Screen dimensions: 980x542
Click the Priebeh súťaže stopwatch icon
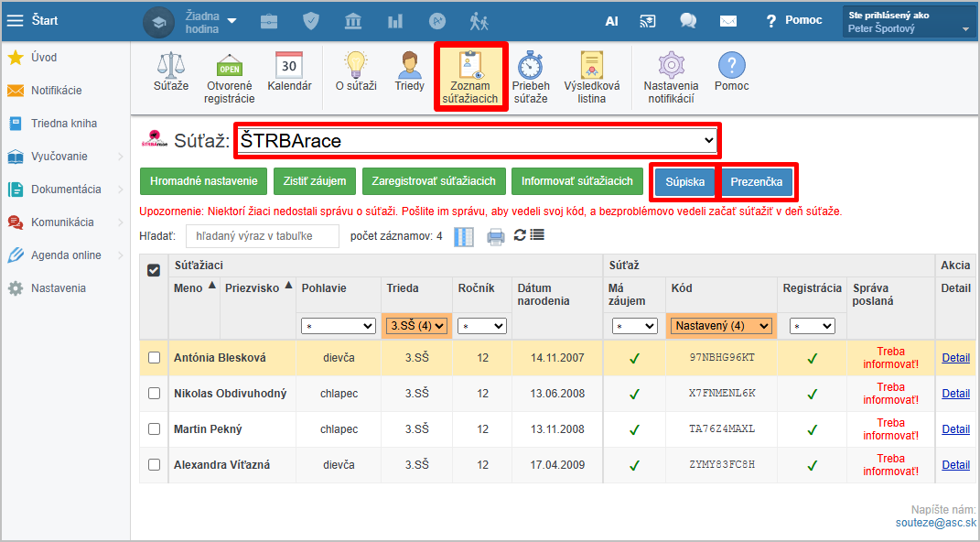click(530, 71)
